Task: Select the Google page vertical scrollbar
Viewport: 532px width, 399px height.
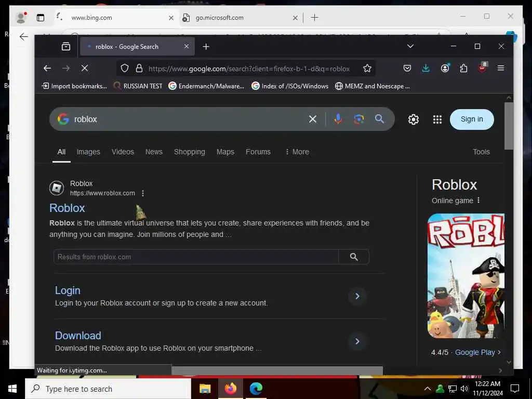Action: click(509, 126)
